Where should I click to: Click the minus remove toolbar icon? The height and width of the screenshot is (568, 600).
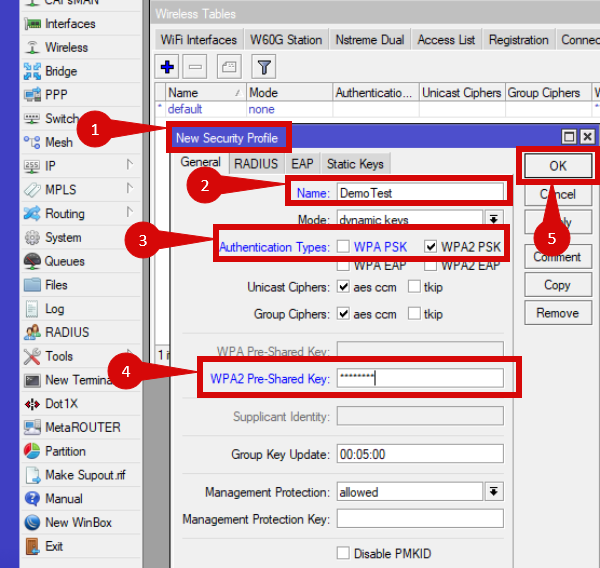click(195, 67)
